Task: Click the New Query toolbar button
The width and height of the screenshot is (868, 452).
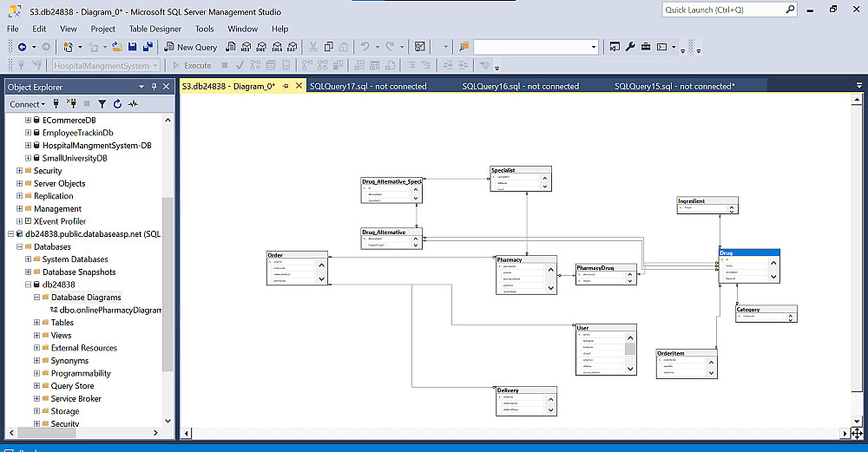Action: (x=190, y=47)
